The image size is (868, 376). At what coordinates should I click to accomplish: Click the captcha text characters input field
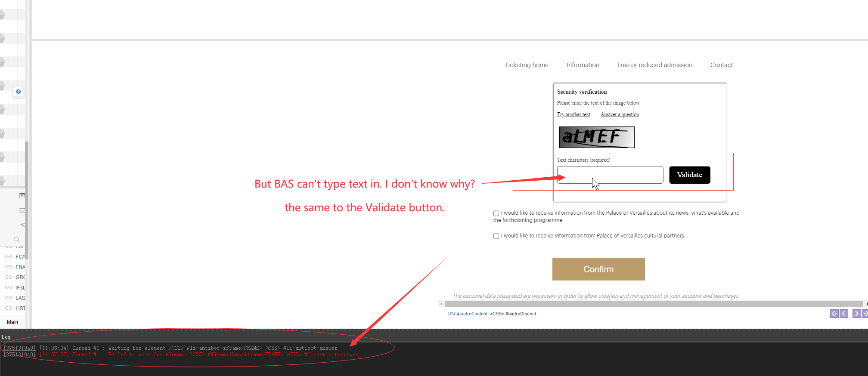610,175
